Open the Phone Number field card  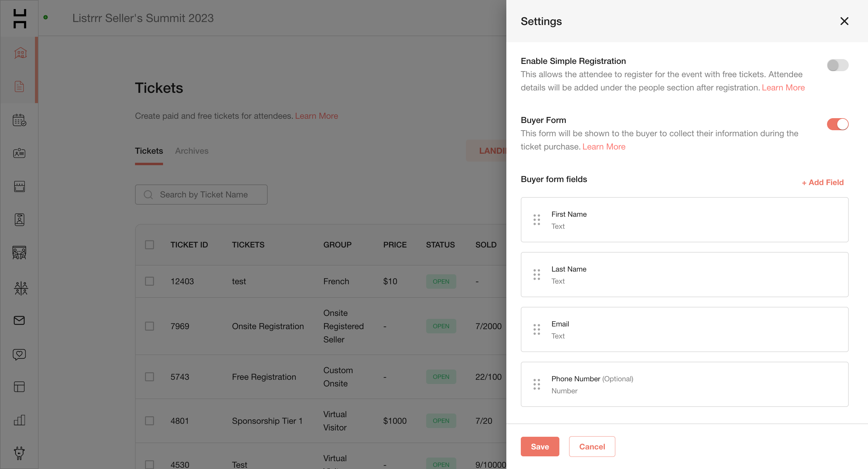pos(684,384)
